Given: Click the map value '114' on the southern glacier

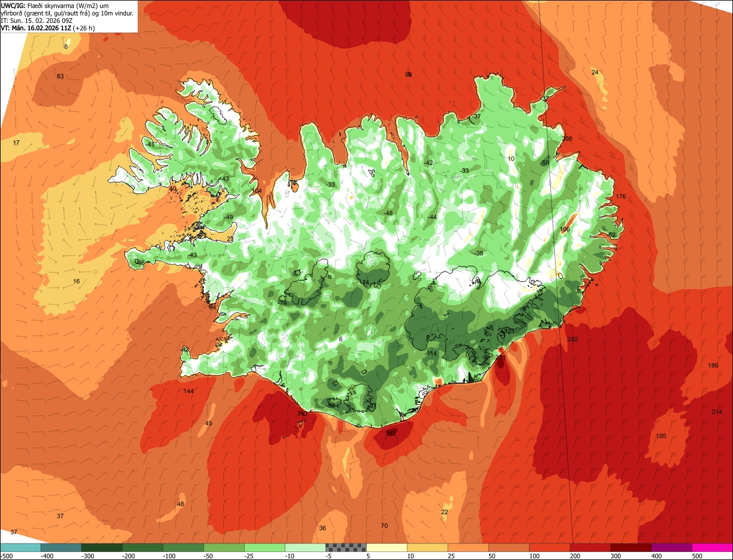Looking at the screenshot, I should [432, 353].
